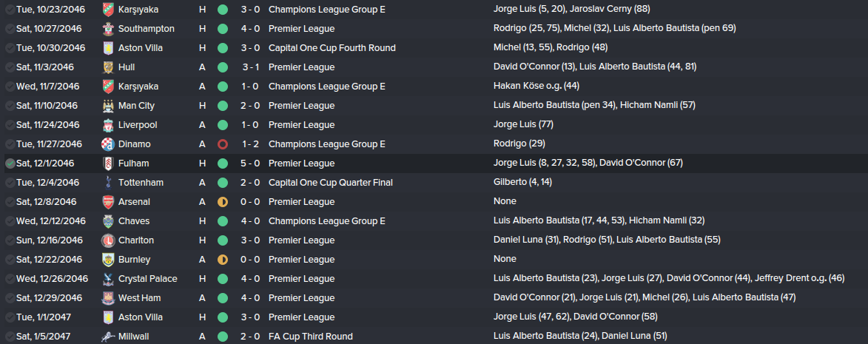Viewport: 868px width, 344px height.
Task: Open the Hull team name link
Action: [127, 67]
